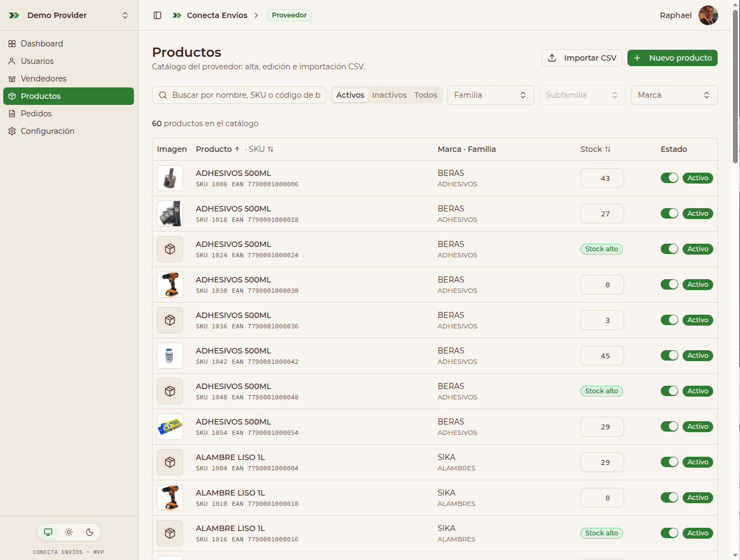Toggle active switch for SKU 1024
Viewport: 740px width, 560px height.
tap(669, 249)
